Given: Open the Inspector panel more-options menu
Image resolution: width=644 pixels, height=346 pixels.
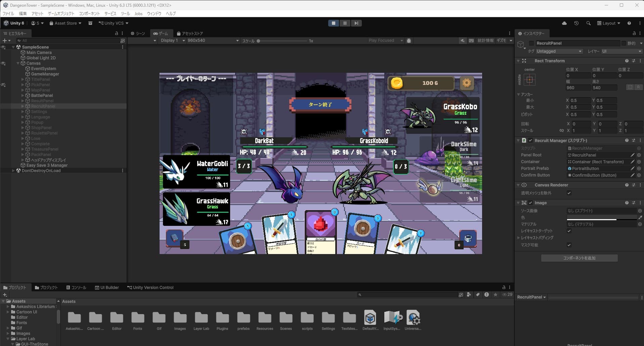Looking at the screenshot, I should click(x=640, y=34).
